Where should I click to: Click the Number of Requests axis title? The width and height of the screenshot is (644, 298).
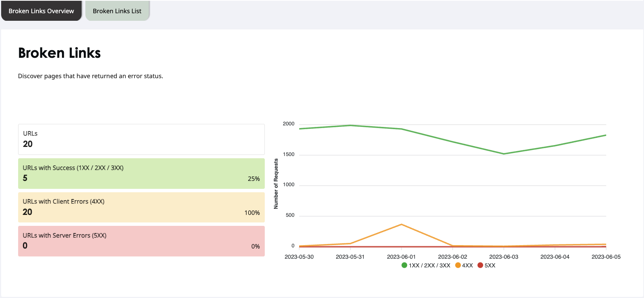click(276, 184)
